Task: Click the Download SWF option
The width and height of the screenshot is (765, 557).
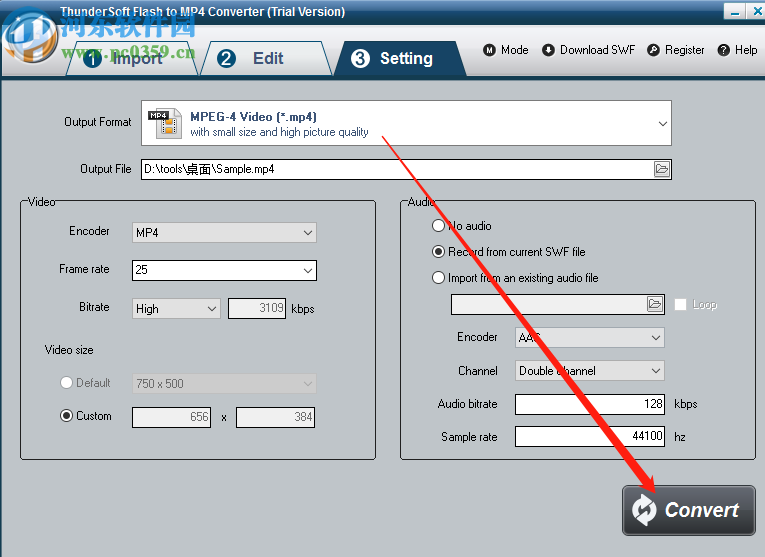Action: [589, 50]
